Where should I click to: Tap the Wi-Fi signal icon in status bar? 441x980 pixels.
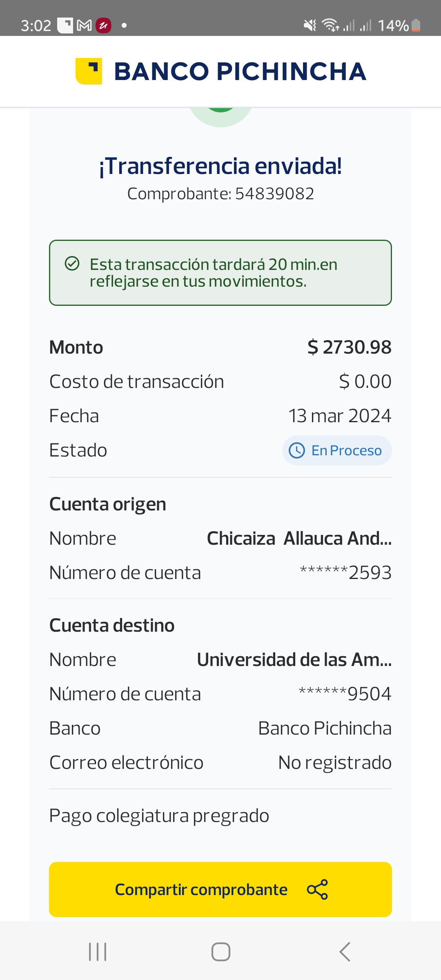tap(330, 25)
